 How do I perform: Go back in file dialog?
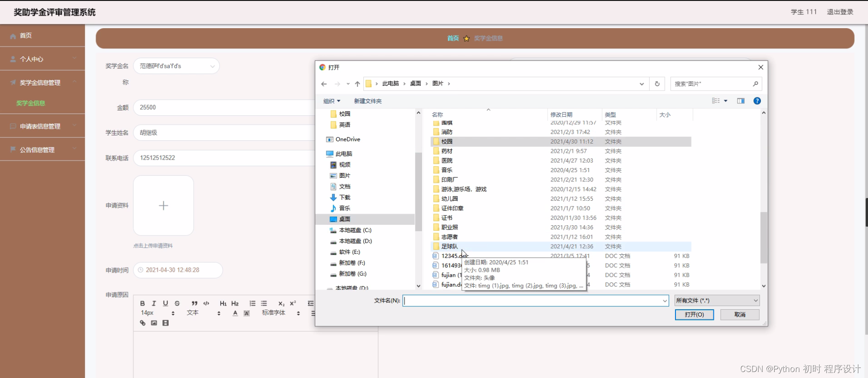click(x=324, y=84)
